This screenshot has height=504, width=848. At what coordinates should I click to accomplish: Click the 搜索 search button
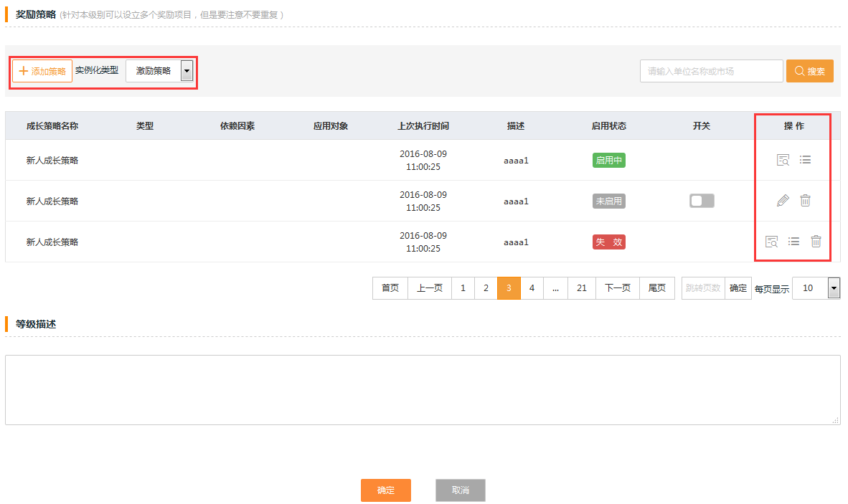(x=809, y=71)
